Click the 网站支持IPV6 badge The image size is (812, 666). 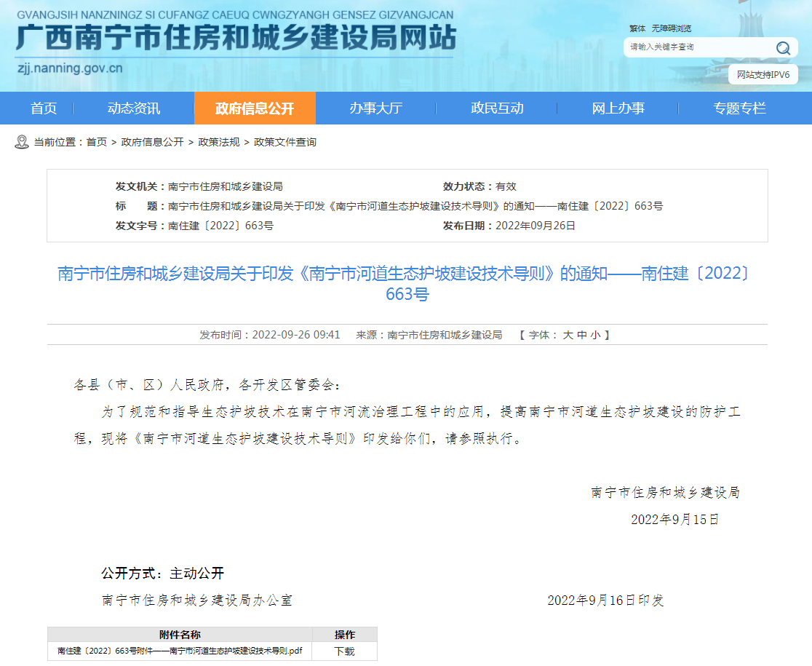pyautogui.click(x=763, y=75)
